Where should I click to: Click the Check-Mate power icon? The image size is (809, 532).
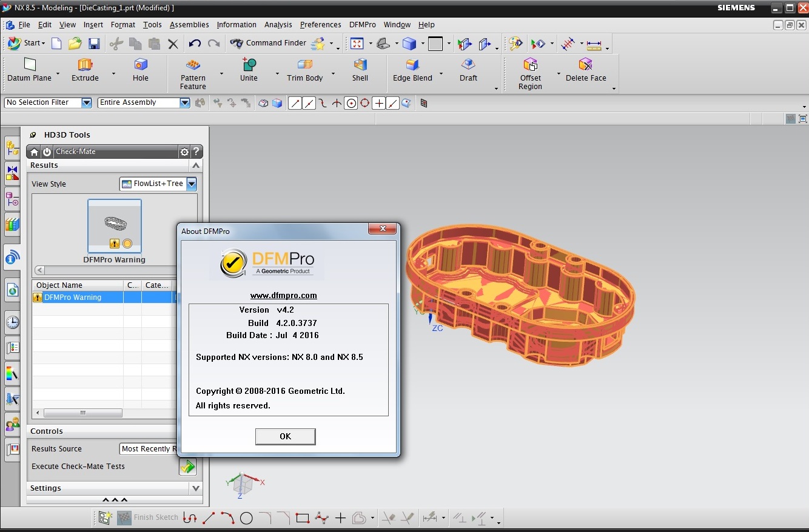[x=47, y=152]
